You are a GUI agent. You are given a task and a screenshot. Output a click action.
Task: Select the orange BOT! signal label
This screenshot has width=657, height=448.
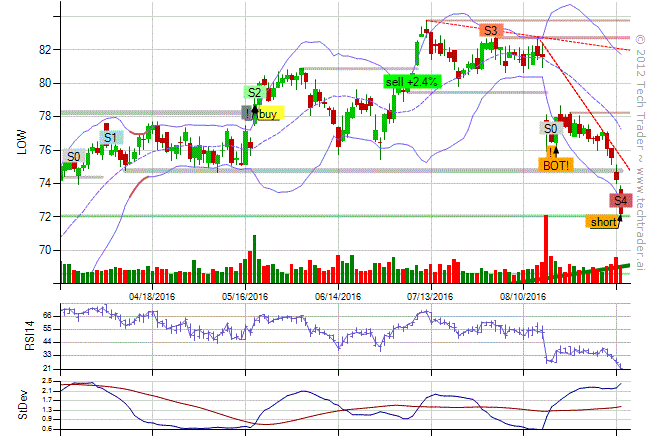coord(555,166)
